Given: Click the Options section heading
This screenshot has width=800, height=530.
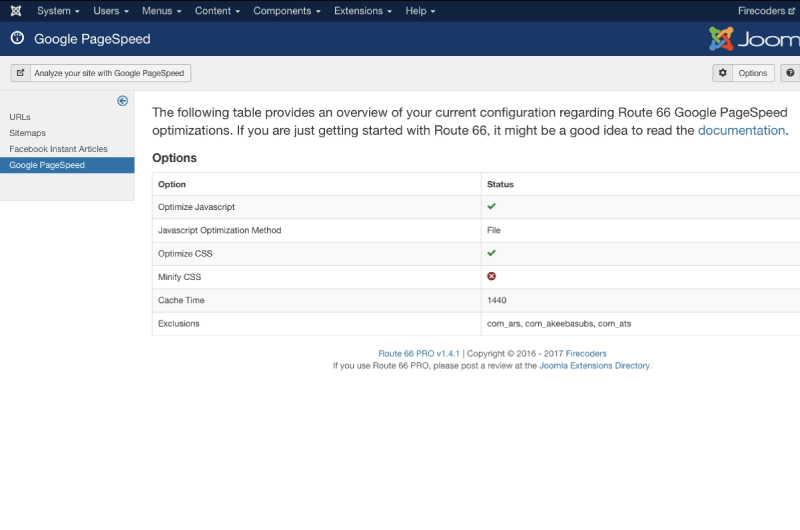Looking at the screenshot, I should tap(174, 158).
